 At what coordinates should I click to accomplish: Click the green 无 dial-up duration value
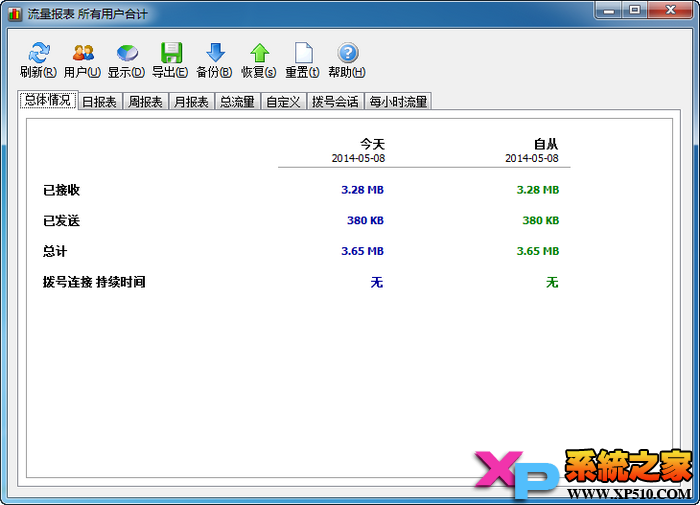pyautogui.click(x=552, y=282)
